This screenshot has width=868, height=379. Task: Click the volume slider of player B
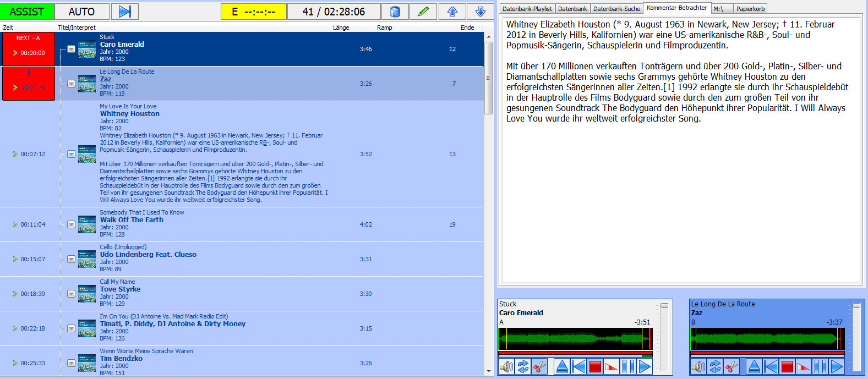click(x=856, y=306)
